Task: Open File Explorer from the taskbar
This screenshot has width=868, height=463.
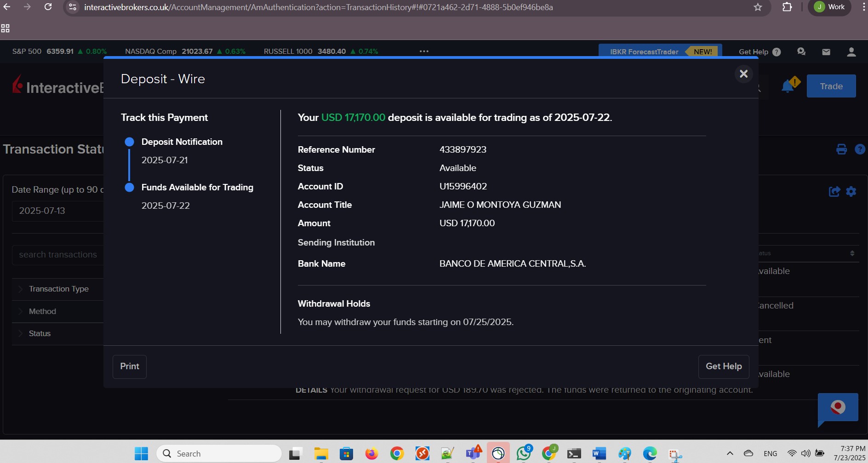Action: 321,454
